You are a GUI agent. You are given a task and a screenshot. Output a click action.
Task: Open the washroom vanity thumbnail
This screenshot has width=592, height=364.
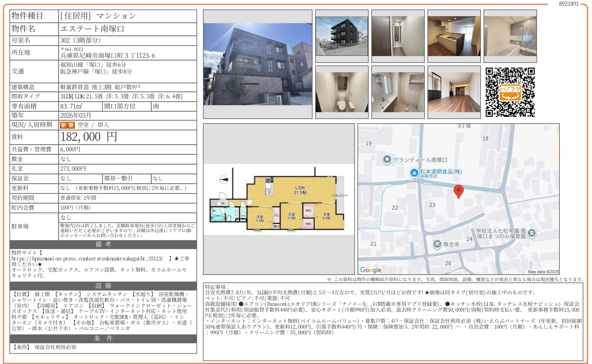(398, 92)
